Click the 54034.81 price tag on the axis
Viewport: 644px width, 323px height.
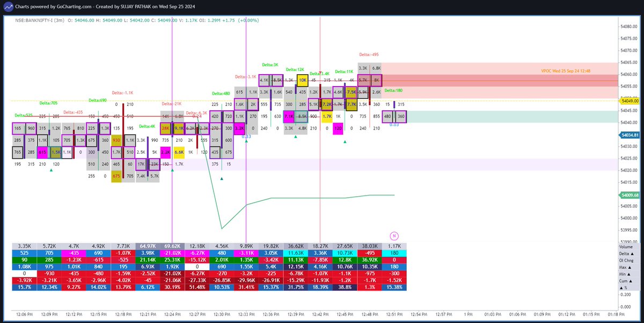click(x=629, y=135)
